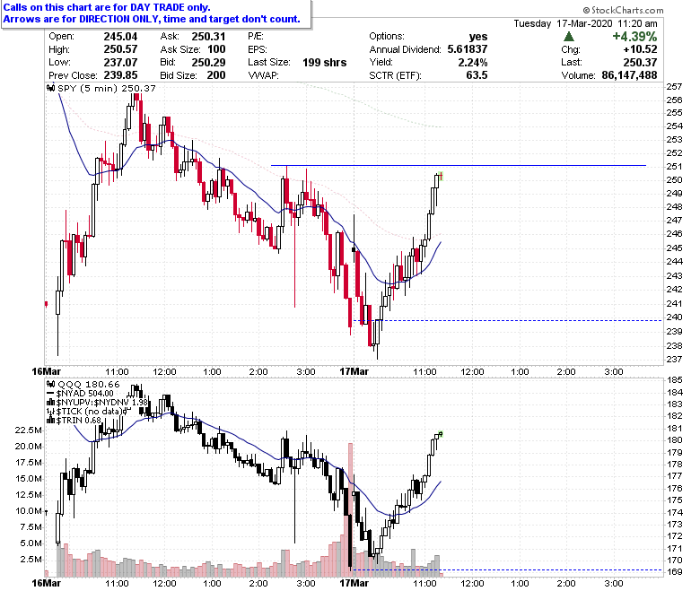Click the solid blue resistance line in SPY chart
This screenshot has height=591, width=700.
458,166
